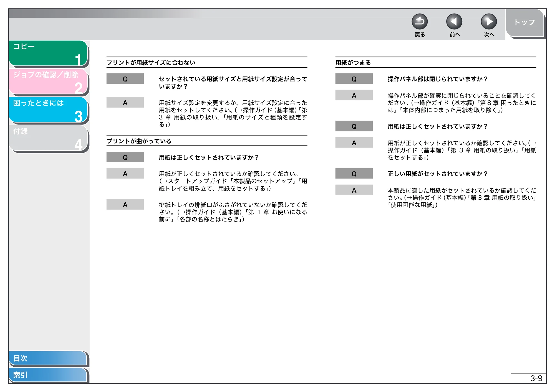Viewport: 555px width, 392px height.
Task: Click the 戻る (back) round icon
Action: coord(419,22)
